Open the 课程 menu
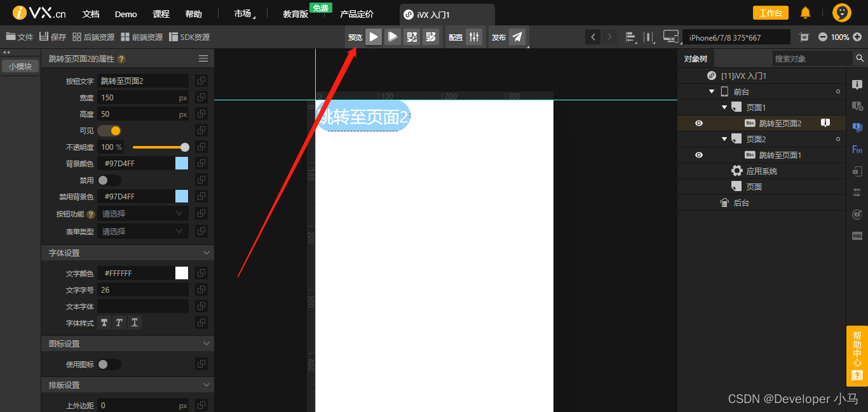This screenshot has width=868, height=412. click(161, 14)
